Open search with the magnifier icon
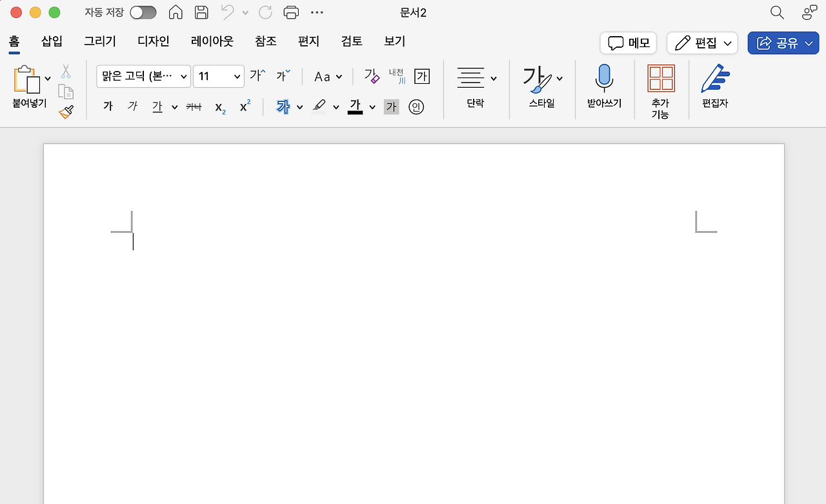Image resolution: width=826 pixels, height=504 pixels. point(778,12)
